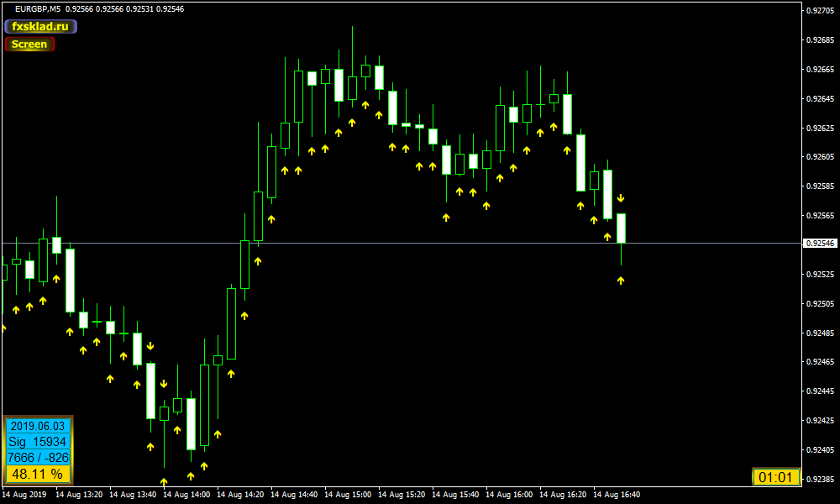840x504 pixels.
Task: Click the 0.92565 price axis label
Action: click(x=820, y=216)
